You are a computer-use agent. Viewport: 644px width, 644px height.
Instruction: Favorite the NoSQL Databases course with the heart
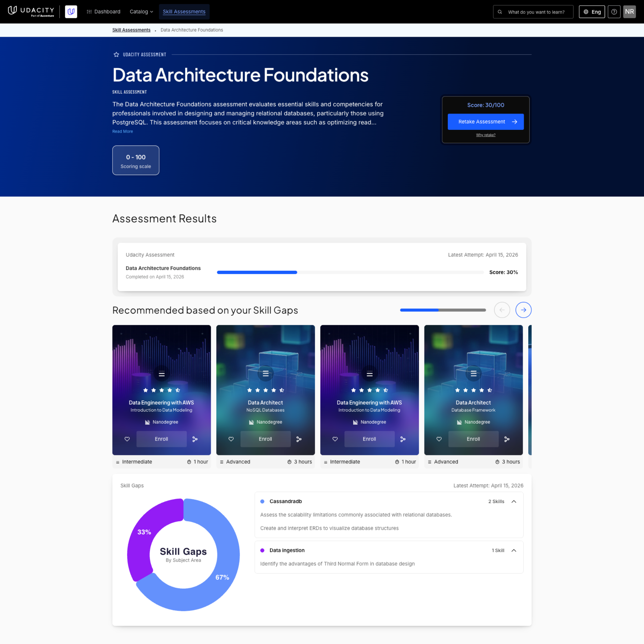click(231, 439)
